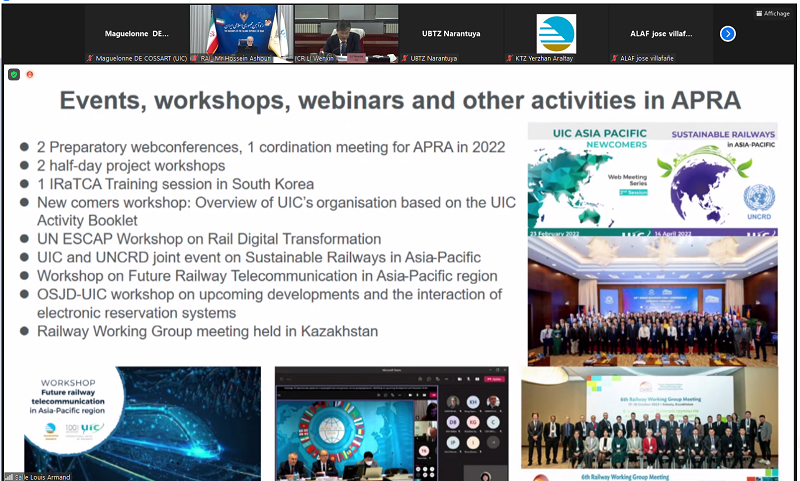Show next participants with blue arrow
Screen dimensions: 800x481
[x=728, y=33]
